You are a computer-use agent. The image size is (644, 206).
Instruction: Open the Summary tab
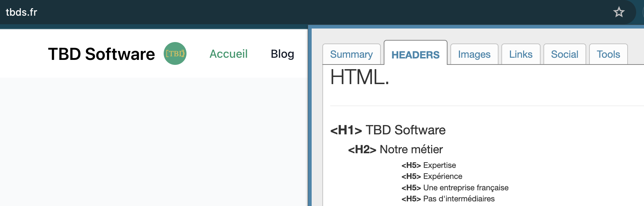coord(352,54)
